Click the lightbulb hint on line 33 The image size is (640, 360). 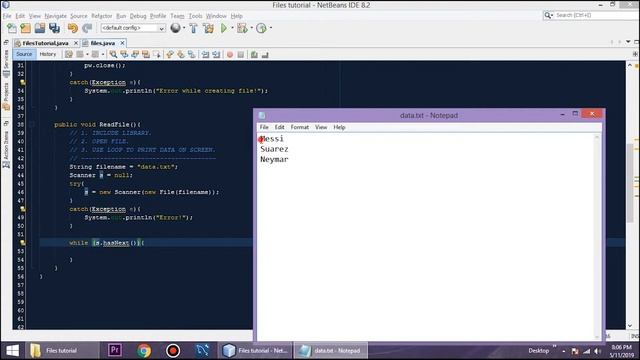tap(23, 82)
